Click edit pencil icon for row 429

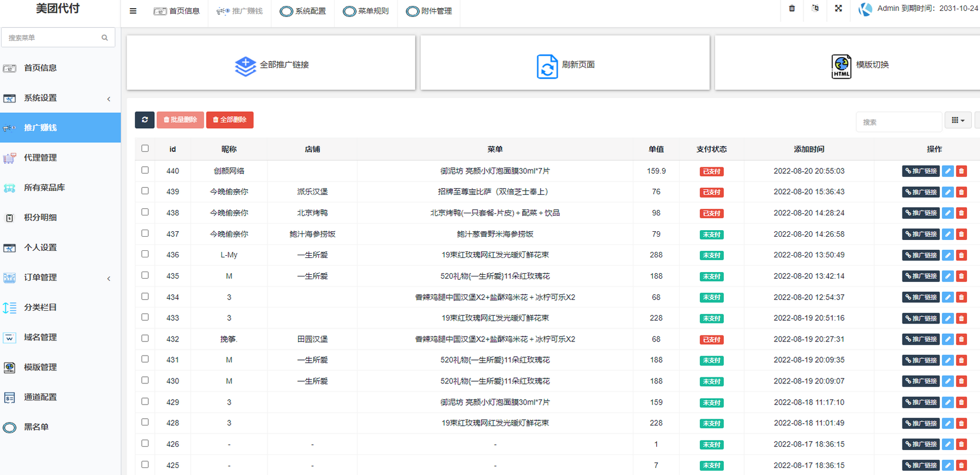948,402
